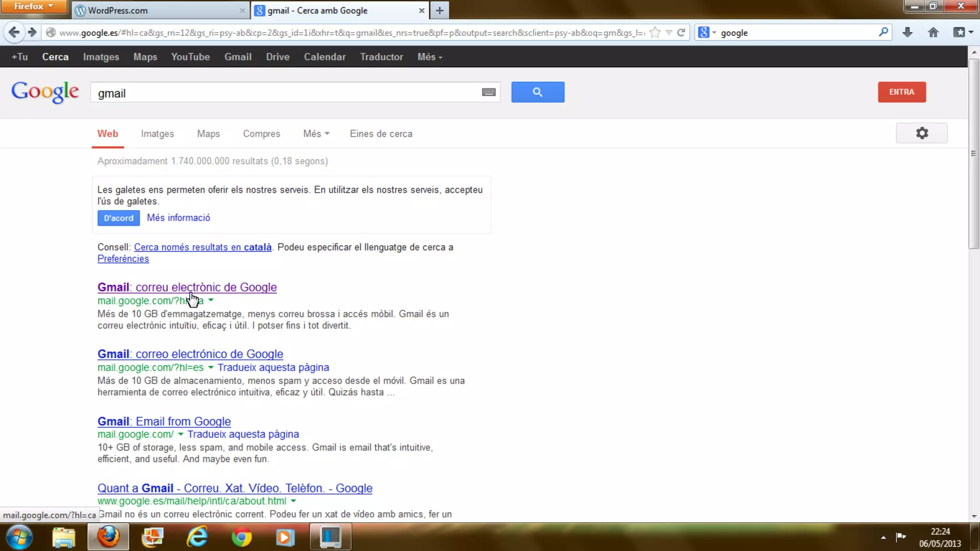Click the Firefox address bar URL
This screenshot has height=551, width=980.
[352, 33]
